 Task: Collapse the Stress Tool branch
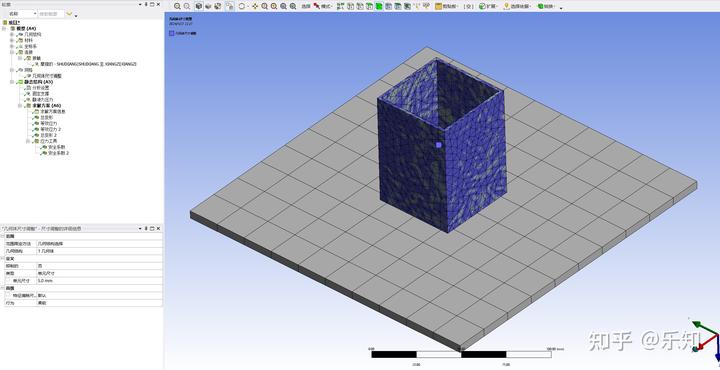[28, 141]
